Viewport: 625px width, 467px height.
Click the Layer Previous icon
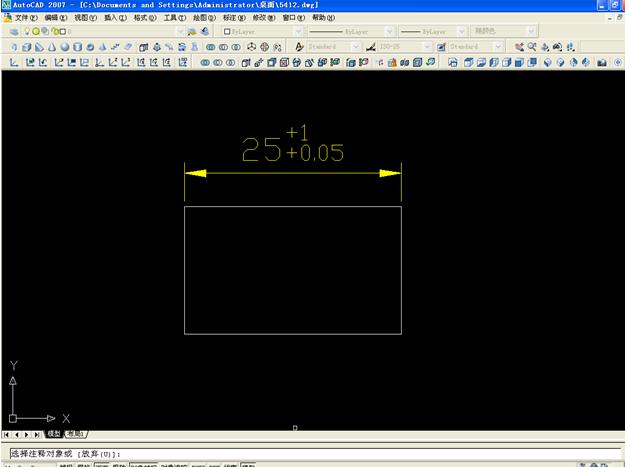click(205, 31)
